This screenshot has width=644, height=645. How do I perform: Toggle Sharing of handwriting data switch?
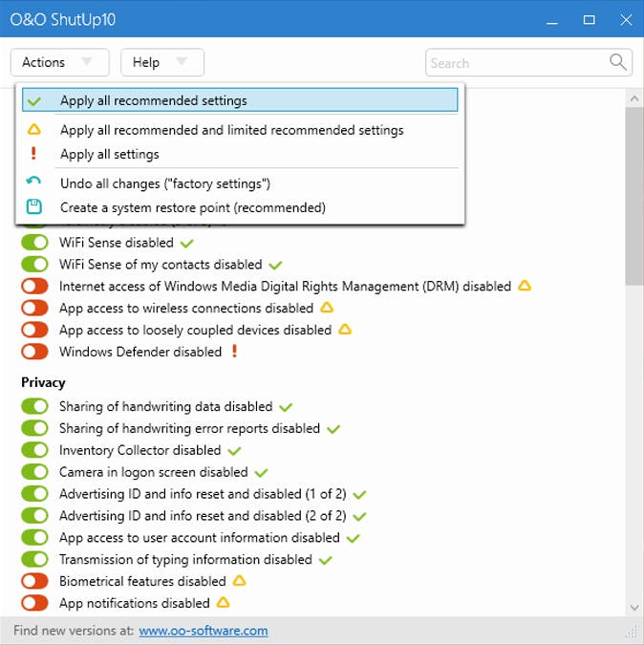tap(35, 406)
